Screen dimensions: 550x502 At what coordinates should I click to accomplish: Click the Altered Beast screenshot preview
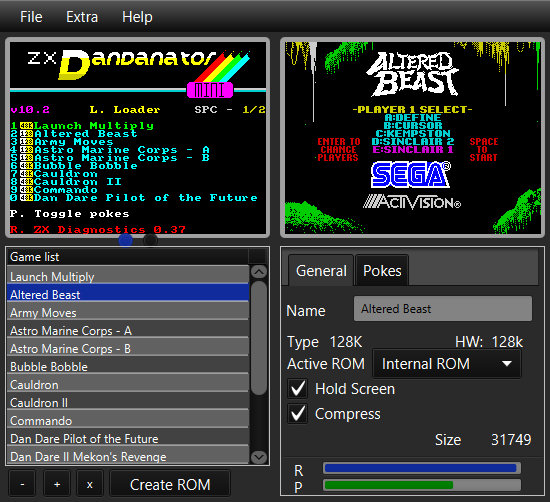[412, 138]
